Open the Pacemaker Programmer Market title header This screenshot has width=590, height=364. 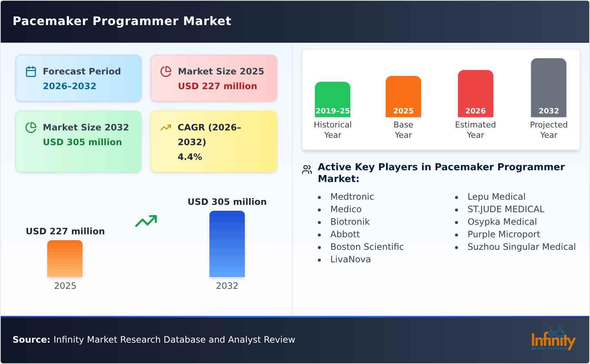pos(122,21)
